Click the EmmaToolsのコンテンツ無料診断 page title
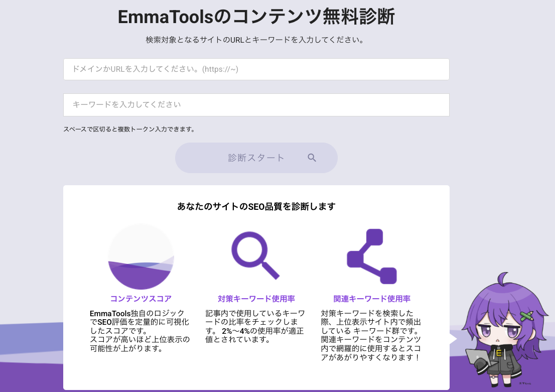Screen dimensions: 555x392 [x=256, y=17]
